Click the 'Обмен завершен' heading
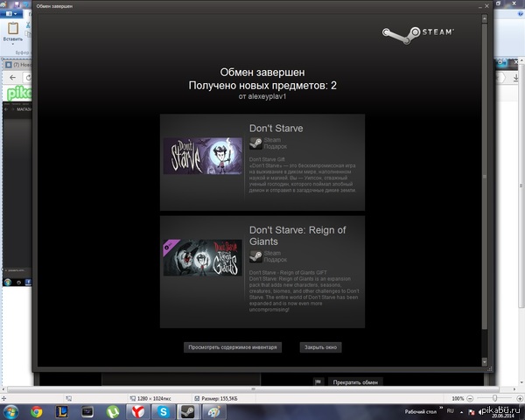 [x=262, y=73]
